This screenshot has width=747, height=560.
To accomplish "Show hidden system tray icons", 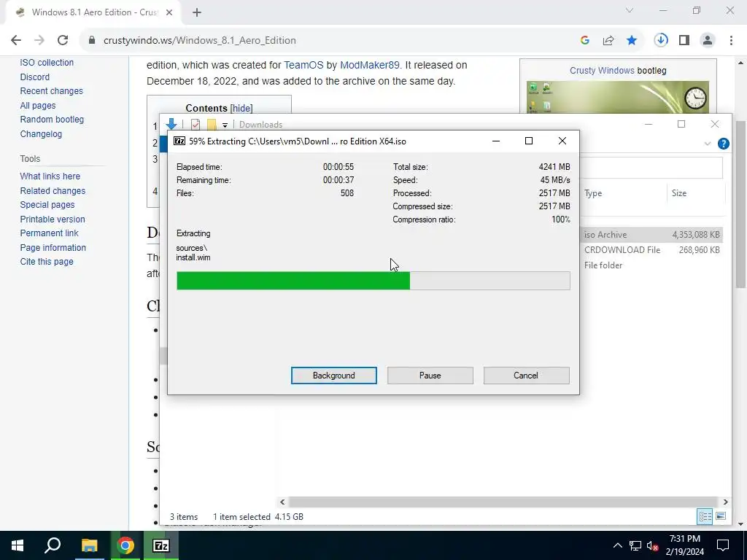I will point(617,545).
